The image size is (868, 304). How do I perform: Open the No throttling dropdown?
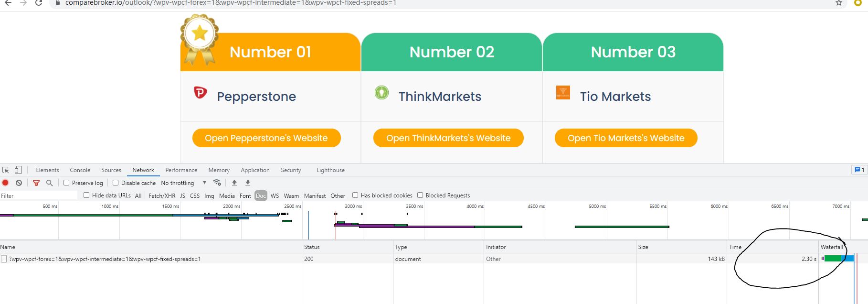183,183
